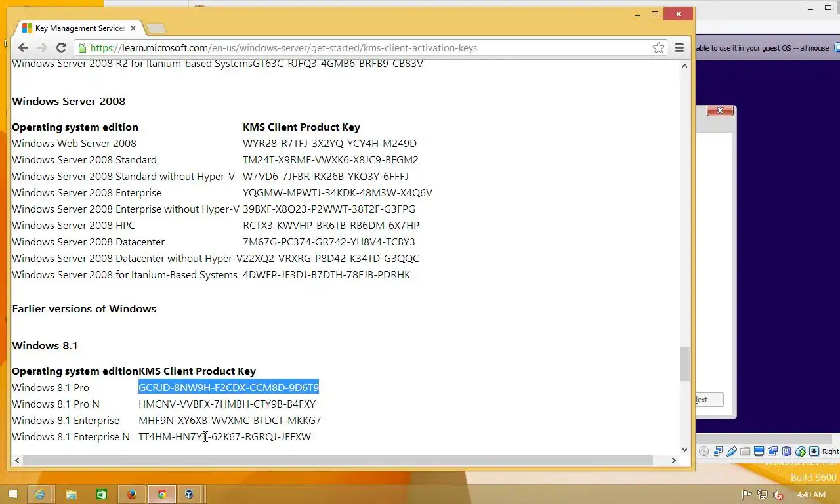The image size is (840, 504).
Task: Click VirtualBox host key arrow icon
Action: 814,451
